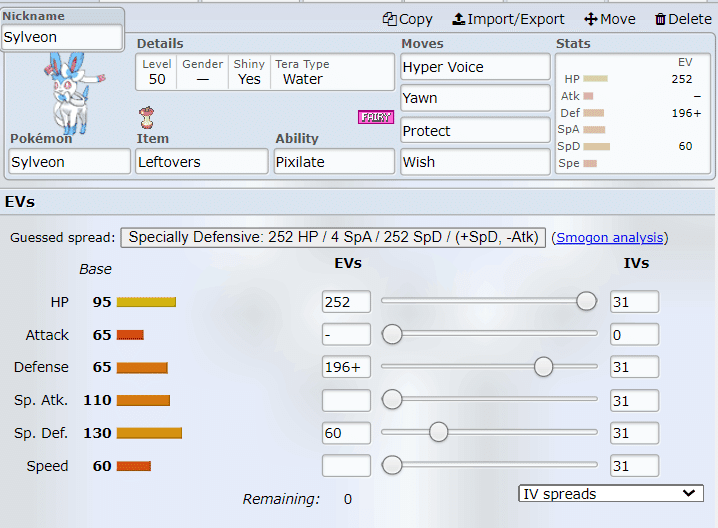This screenshot has width=718, height=528.
Task: Apply the guessed Specially Defensive spread
Action: [x=333, y=237]
